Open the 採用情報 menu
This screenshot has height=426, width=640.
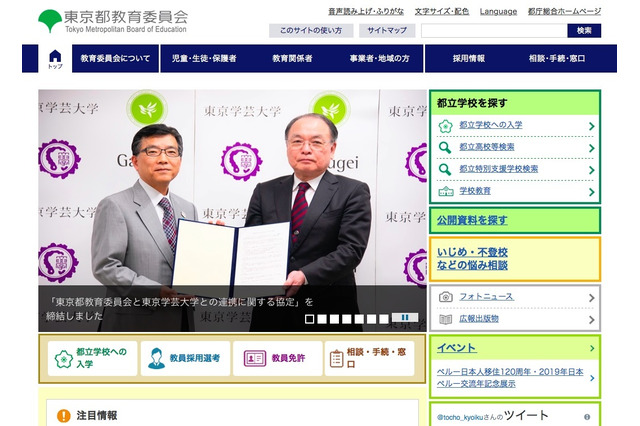tap(469, 59)
